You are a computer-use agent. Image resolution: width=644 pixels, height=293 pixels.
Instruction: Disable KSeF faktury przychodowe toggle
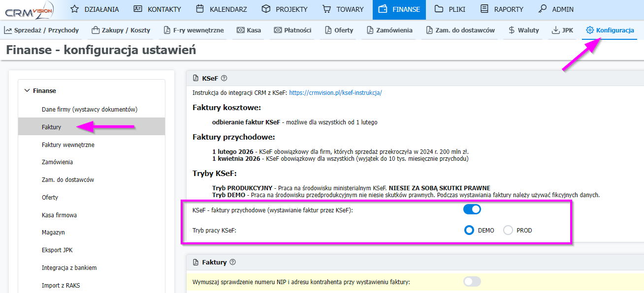click(x=472, y=209)
